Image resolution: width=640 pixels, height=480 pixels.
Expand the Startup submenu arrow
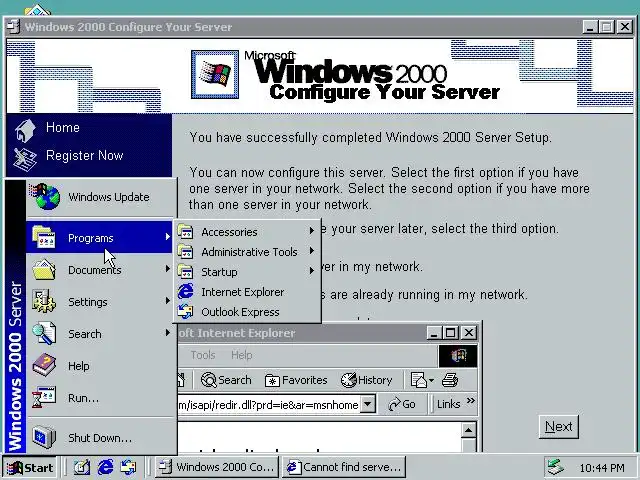(311, 271)
